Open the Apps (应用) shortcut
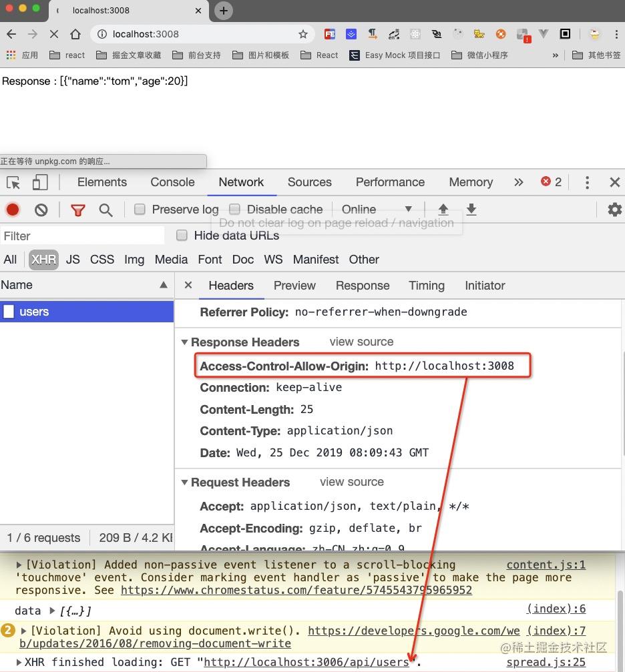The height and width of the screenshot is (672, 625). (22, 55)
